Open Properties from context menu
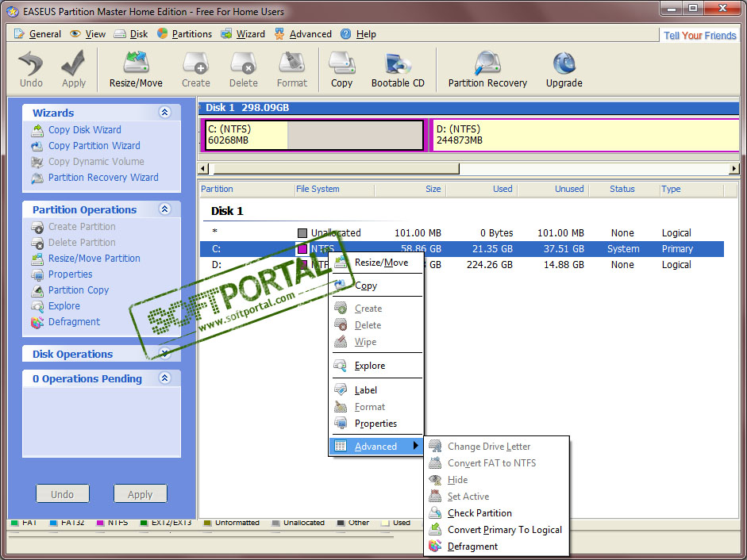Screen dimensions: 747x560 click(x=376, y=424)
